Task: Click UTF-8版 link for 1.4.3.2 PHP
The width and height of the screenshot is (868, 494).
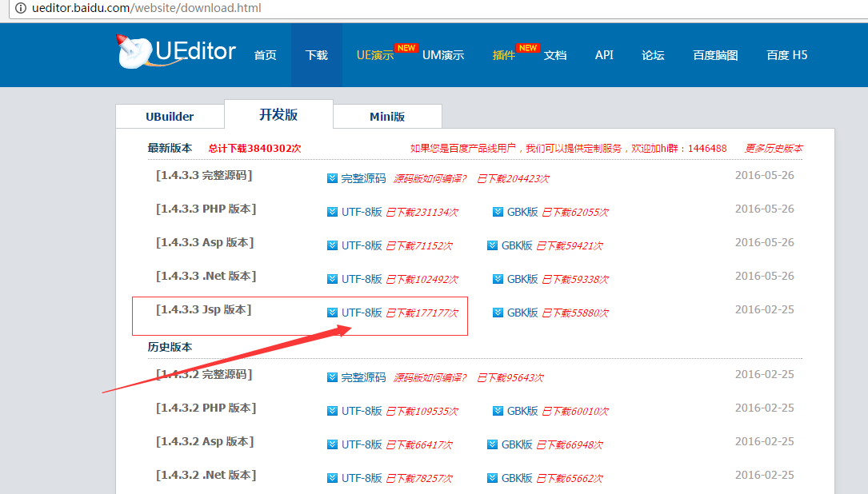Action: [362, 411]
